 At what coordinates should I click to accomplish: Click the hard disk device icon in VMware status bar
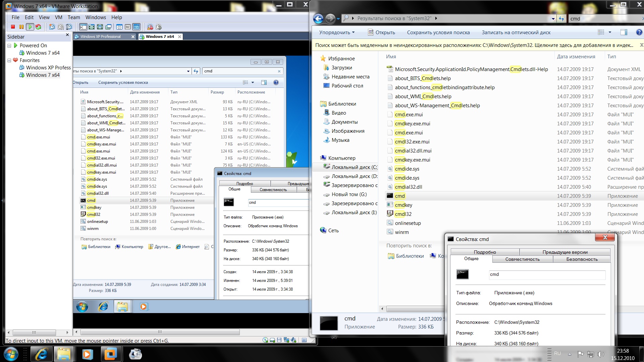click(x=272, y=340)
